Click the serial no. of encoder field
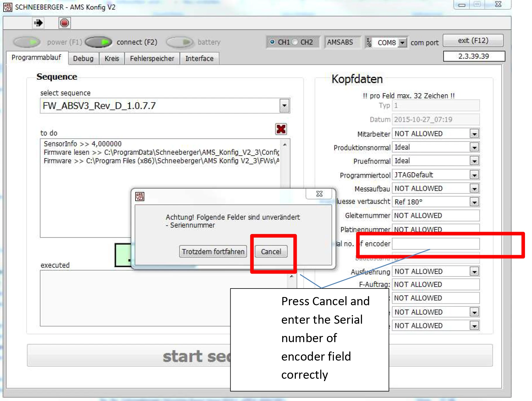The image size is (532, 401). pyautogui.click(x=435, y=244)
